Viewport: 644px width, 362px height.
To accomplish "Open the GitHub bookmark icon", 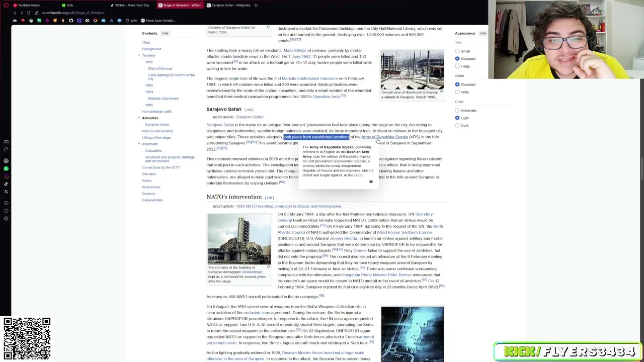I will [71, 21].
